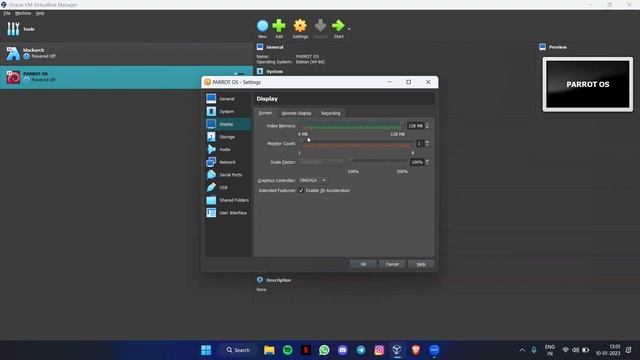Switch to the Recording tab

(331, 113)
